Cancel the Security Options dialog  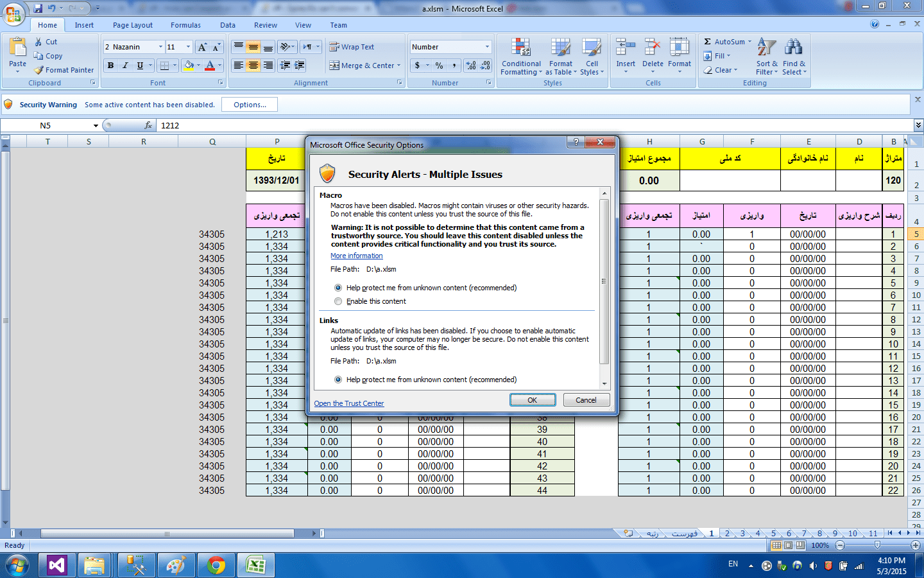(586, 400)
